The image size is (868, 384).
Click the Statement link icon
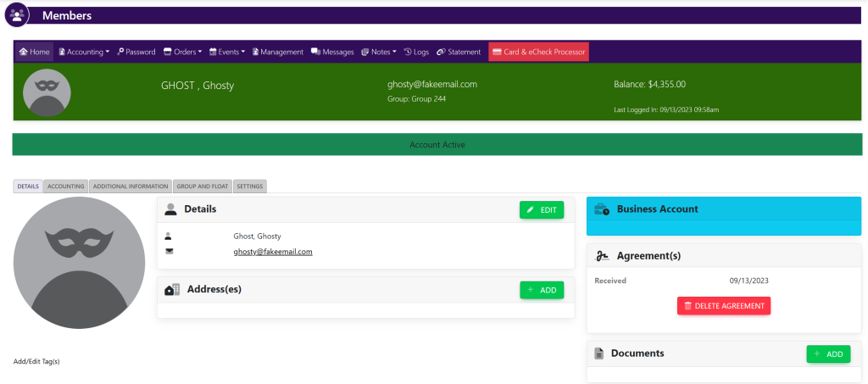tap(441, 52)
